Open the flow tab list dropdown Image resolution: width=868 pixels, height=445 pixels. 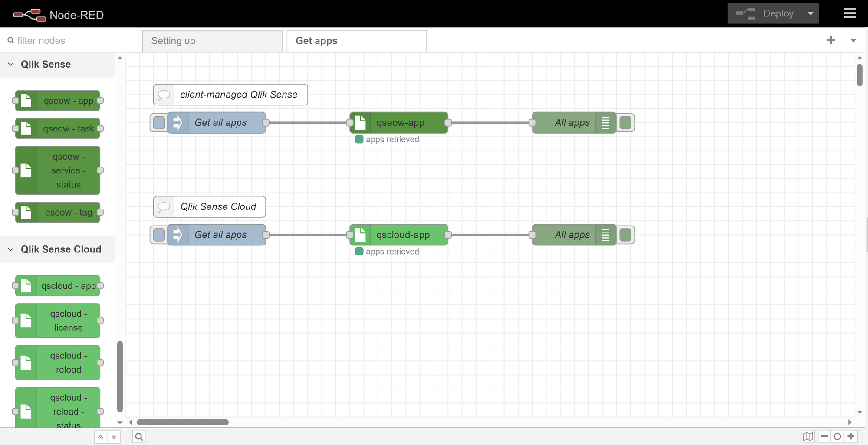[x=853, y=40]
